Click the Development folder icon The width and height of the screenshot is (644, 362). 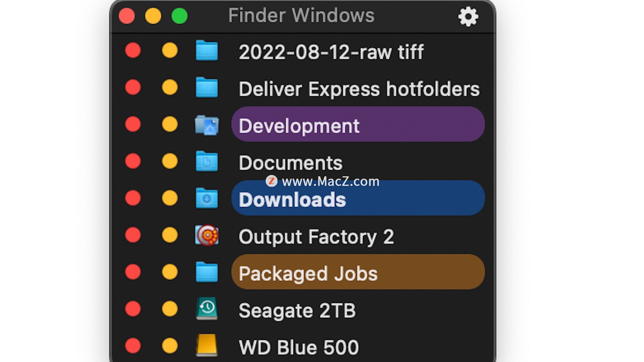[207, 125]
